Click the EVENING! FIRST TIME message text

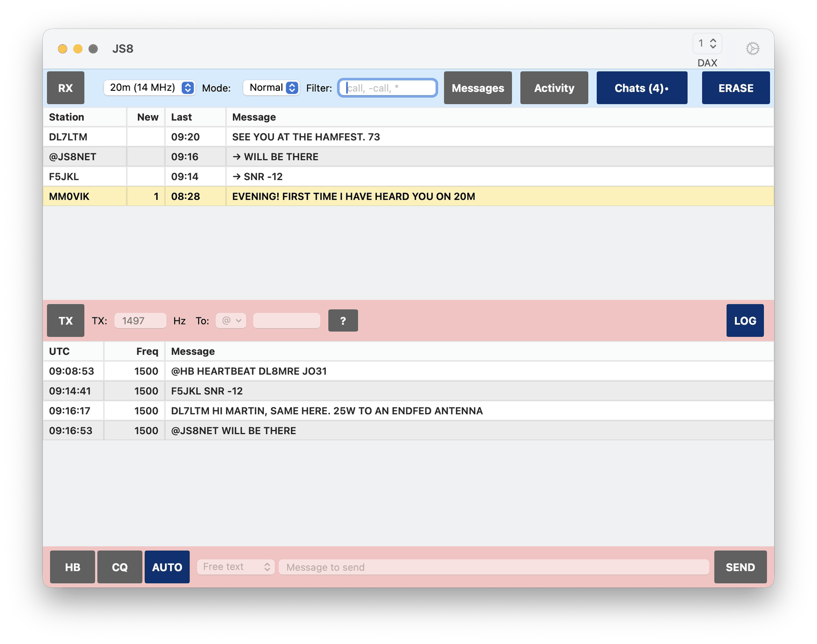(x=353, y=196)
